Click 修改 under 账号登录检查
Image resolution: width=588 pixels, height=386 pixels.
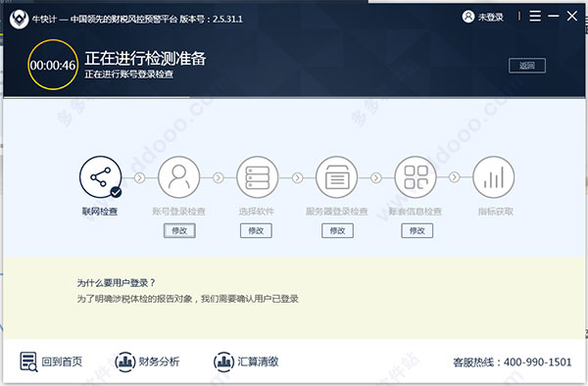tap(179, 230)
